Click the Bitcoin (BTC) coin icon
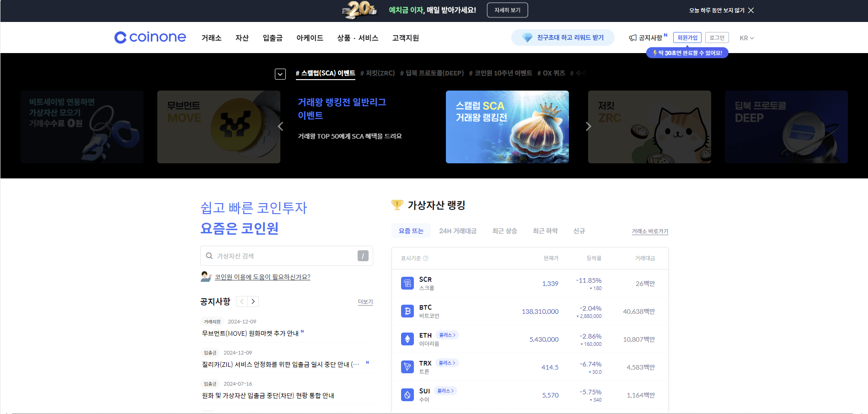The height and width of the screenshot is (414, 868). click(407, 311)
